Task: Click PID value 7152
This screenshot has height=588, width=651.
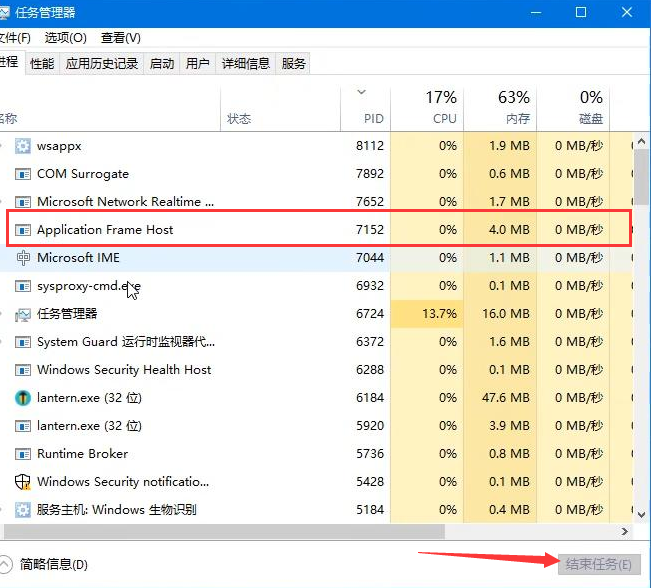Action: pyautogui.click(x=370, y=230)
